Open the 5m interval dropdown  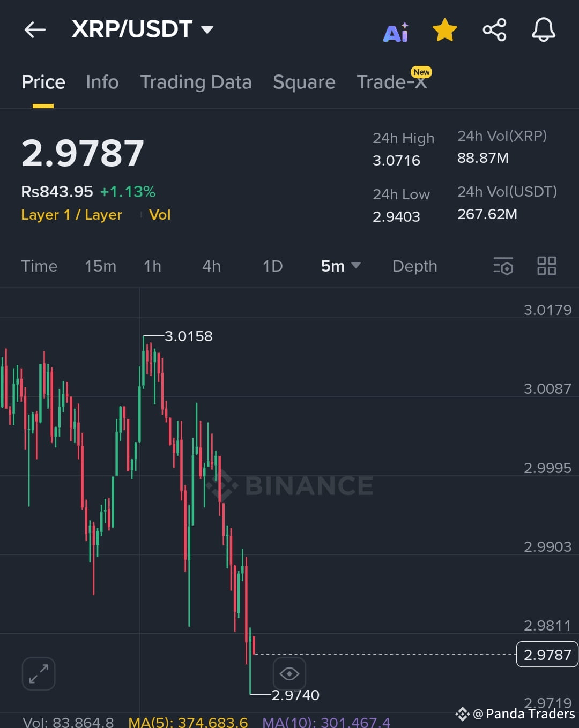340,266
